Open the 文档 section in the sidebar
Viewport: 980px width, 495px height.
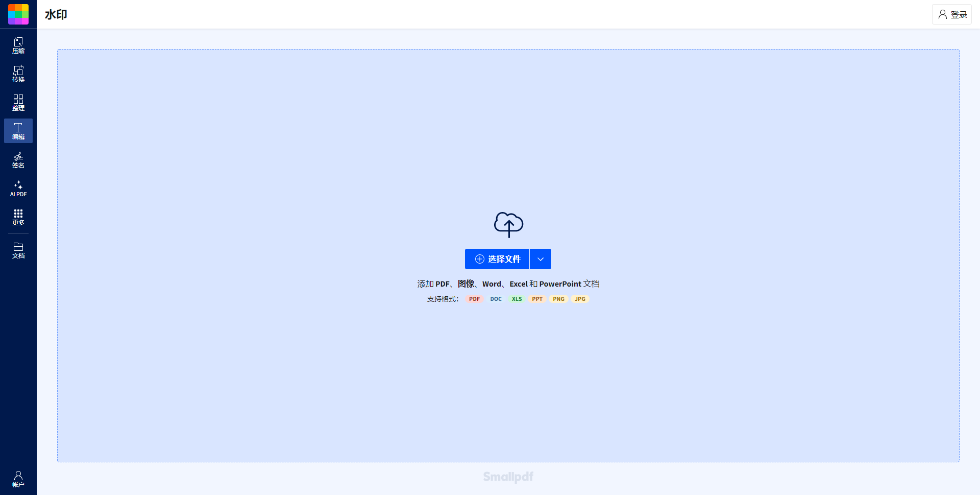pyautogui.click(x=18, y=250)
